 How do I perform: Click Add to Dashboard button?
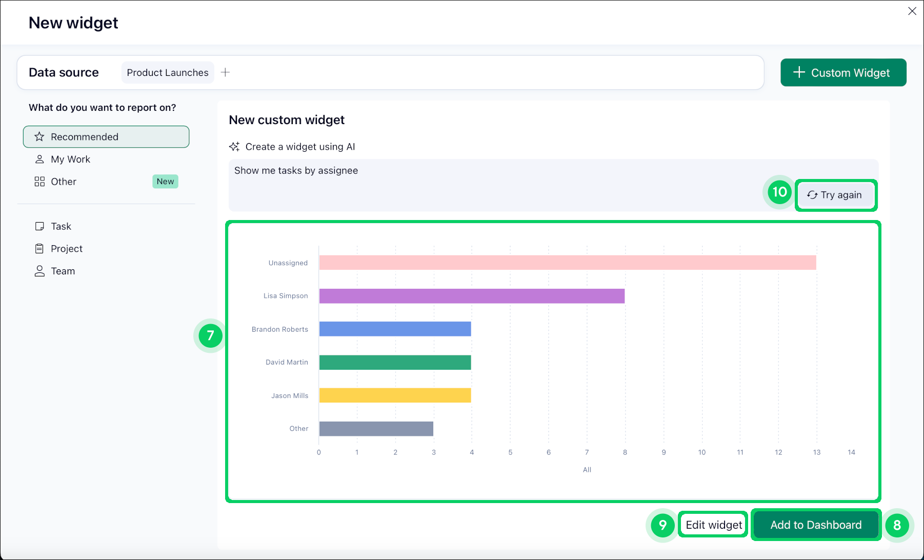[816, 525]
